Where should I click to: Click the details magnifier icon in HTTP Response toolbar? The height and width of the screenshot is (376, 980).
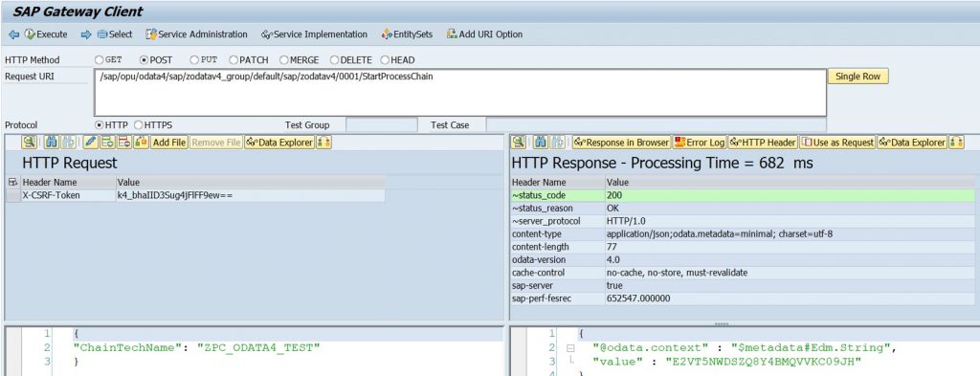519,143
